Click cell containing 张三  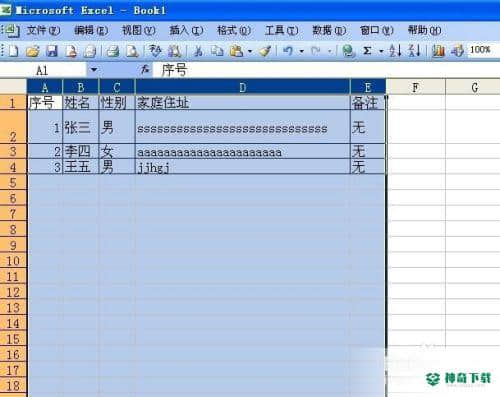click(81, 127)
